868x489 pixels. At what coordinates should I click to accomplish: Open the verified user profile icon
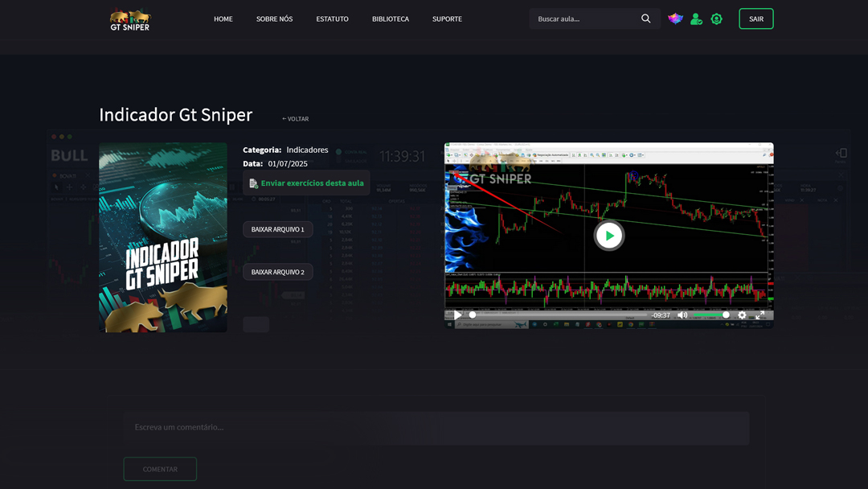point(696,18)
